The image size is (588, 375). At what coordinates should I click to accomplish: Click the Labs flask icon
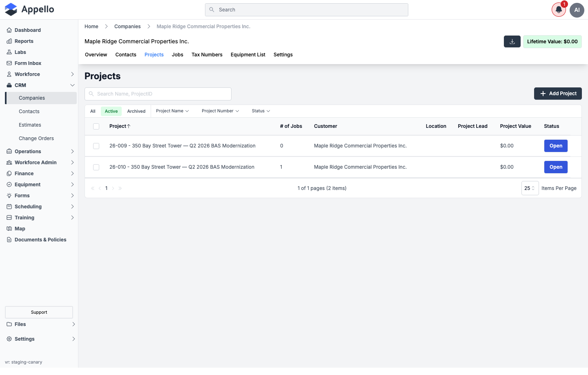click(9, 52)
